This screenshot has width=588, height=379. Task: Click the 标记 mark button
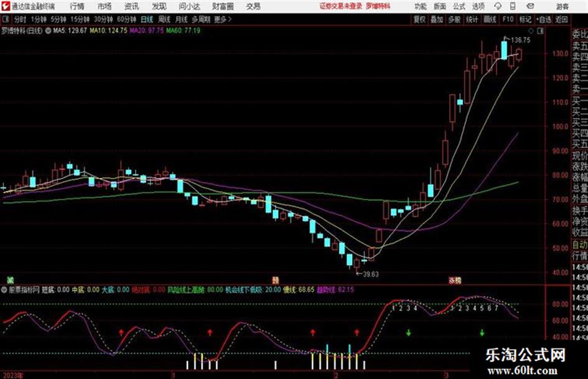pyautogui.click(x=525, y=19)
